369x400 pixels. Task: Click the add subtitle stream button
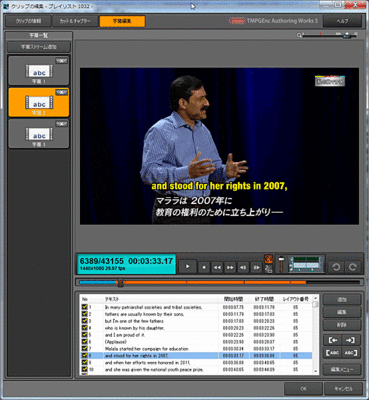[39, 47]
